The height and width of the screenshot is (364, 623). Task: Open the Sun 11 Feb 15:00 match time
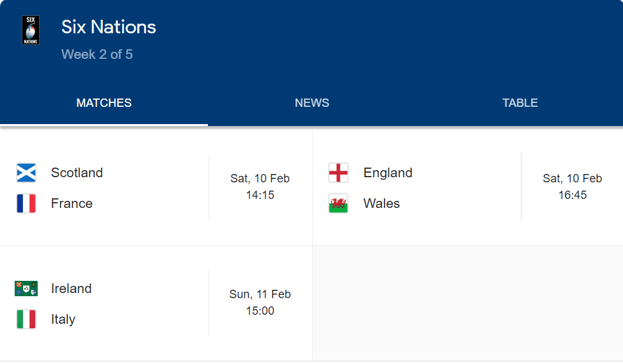tap(260, 303)
